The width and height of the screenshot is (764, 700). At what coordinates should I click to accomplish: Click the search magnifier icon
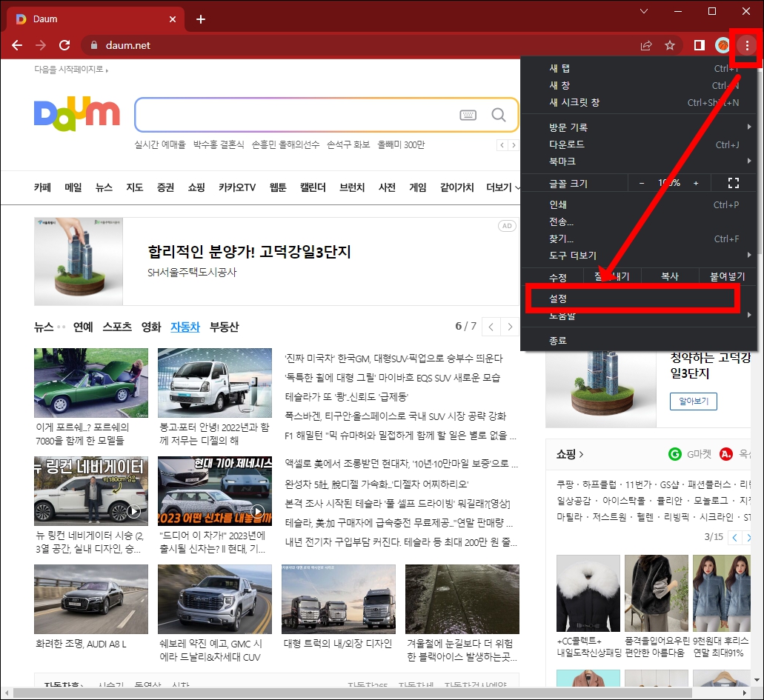[498, 115]
